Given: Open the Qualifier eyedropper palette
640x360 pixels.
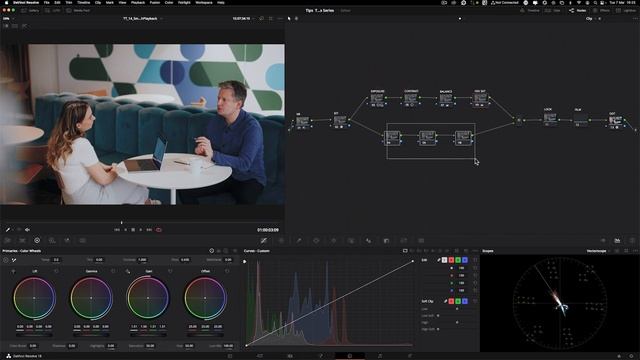Looking at the screenshot, I should coord(299,240).
